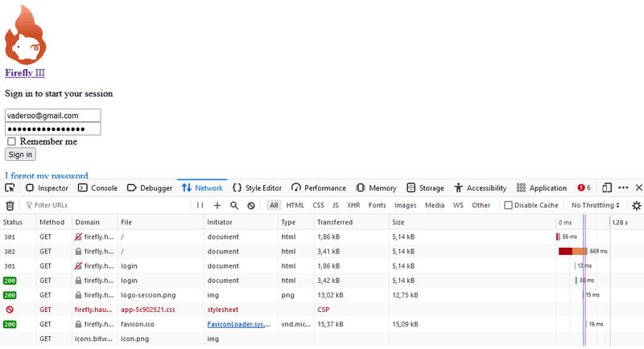
Task: Click the Sign in button
Action: [x=20, y=154]
